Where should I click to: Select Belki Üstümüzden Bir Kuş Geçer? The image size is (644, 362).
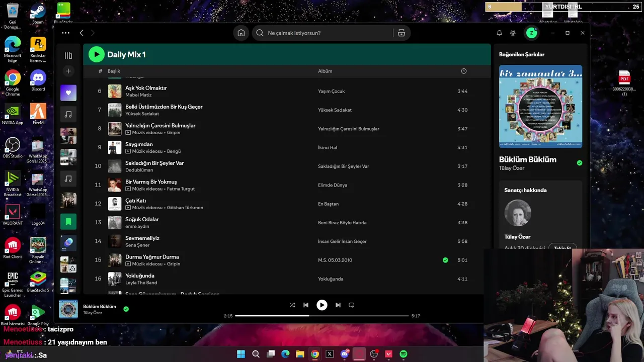click(164, 107)
